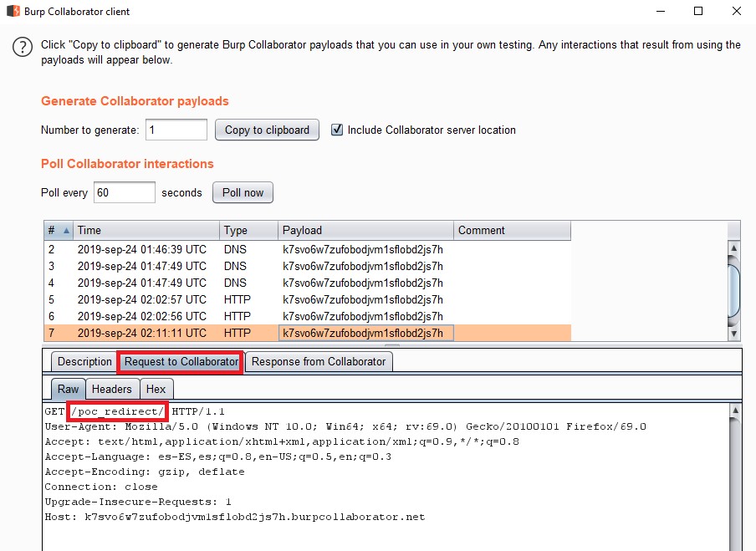Image resolution: width=756 pixels, height=551 pixels.
Task: Click the Accept: text/html header line
Action: coord(282,441)
